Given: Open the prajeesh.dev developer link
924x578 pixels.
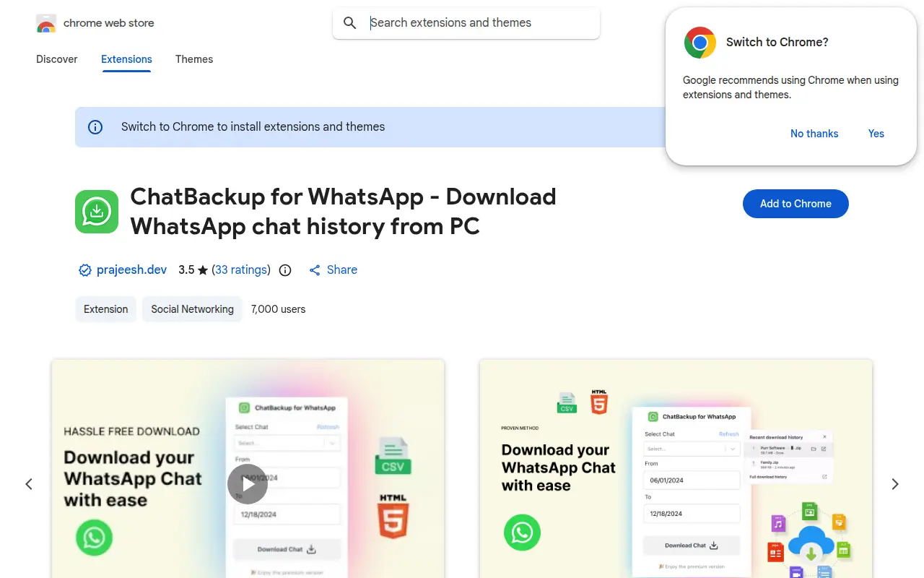Looking at the screenshot, I should [132, 269].
